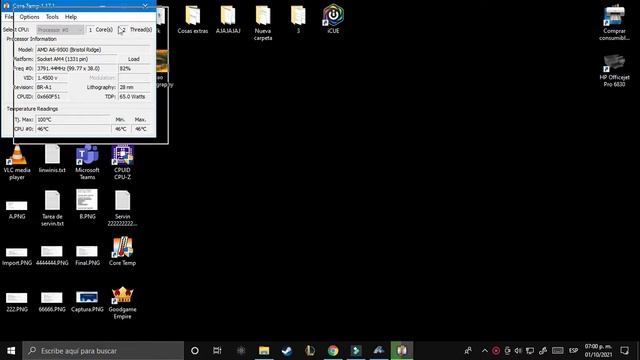Open the network status tray icon
The height and width of the screenshot is (360, 640).
tap(530, 351)
